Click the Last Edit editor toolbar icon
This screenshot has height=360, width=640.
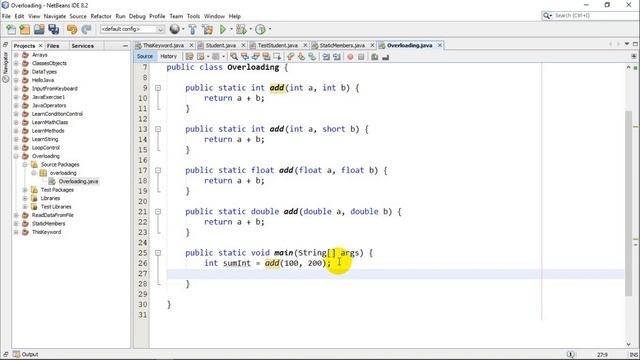coord(189,57)
